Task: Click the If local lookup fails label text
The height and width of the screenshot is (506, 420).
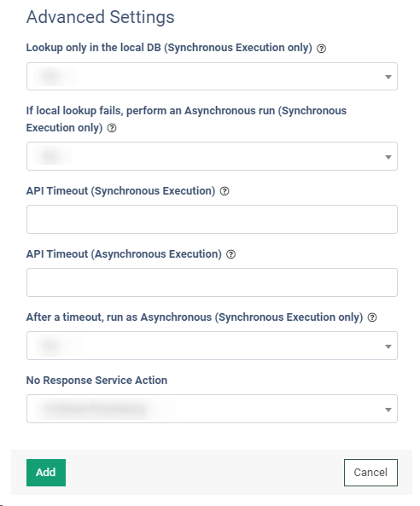Action: coord(186,119)
